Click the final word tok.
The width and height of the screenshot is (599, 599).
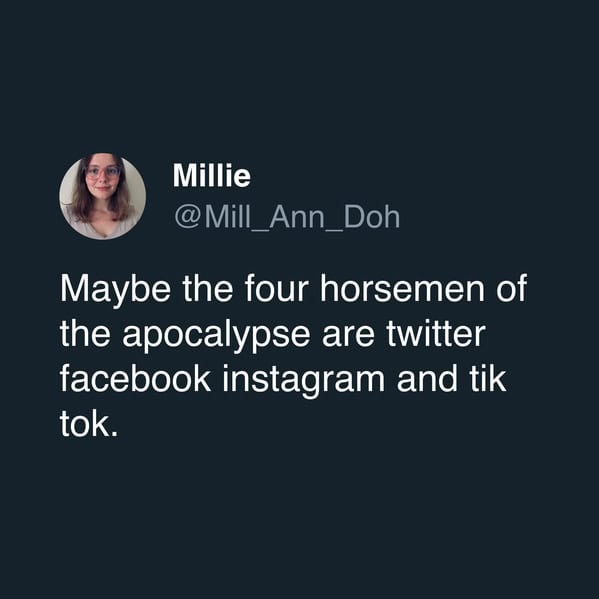(89, 424)
